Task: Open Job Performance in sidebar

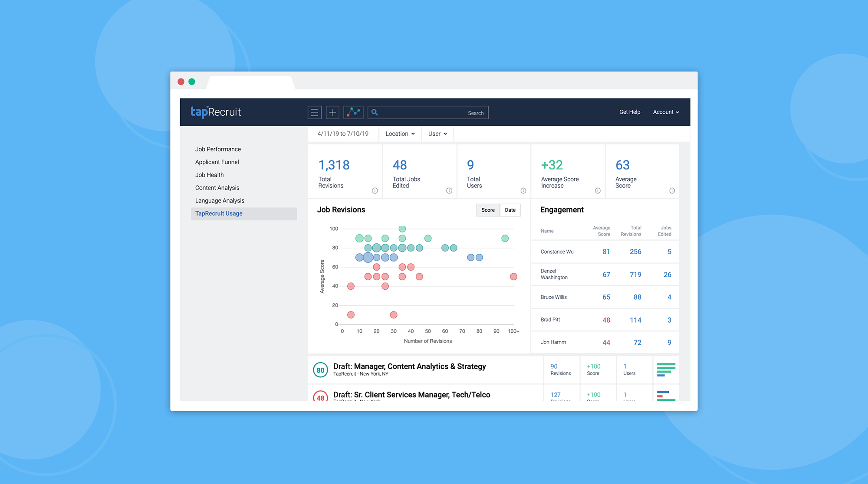Action: (x=218, y=149)
